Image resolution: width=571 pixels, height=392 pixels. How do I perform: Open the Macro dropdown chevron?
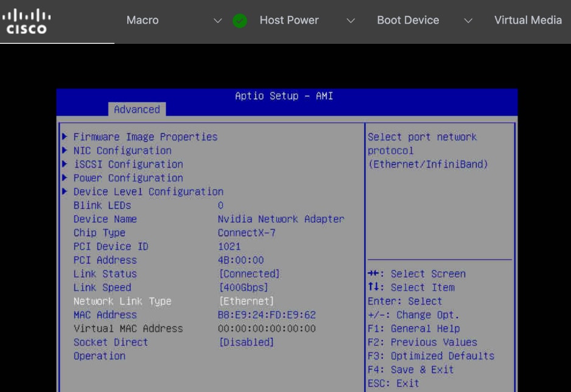(x=218, y=20)
